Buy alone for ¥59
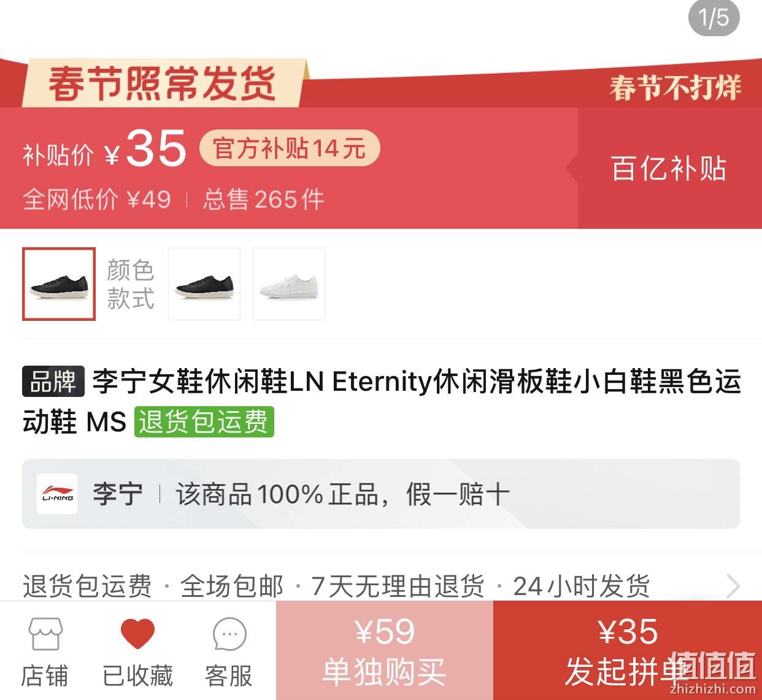The image size is (762, 700). point(385,650)
